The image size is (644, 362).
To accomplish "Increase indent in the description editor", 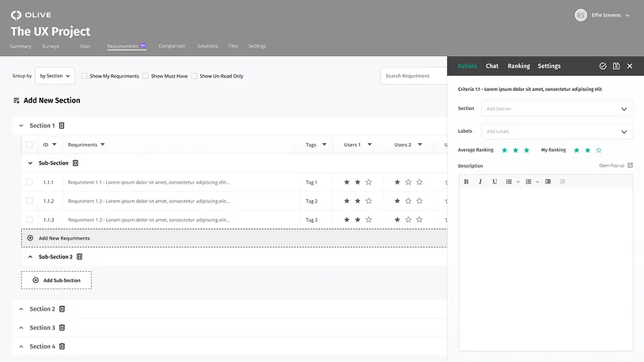I will click(x=548, y=182).
